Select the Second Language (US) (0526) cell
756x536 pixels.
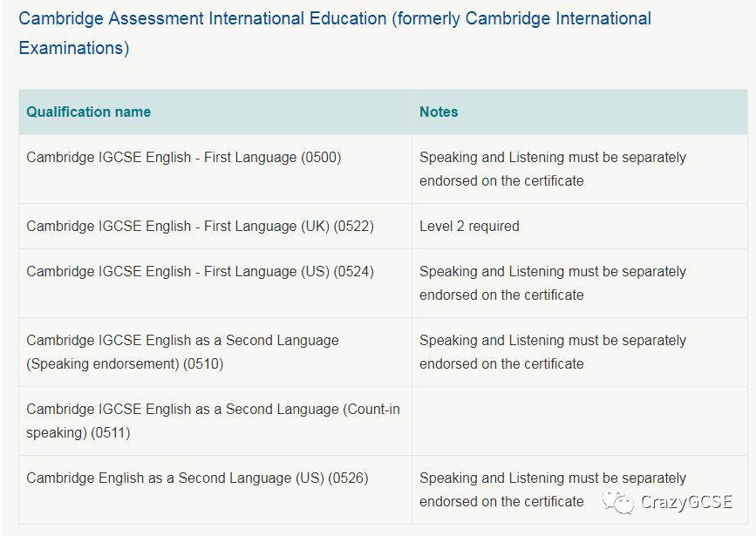click(x=215, y=490)
